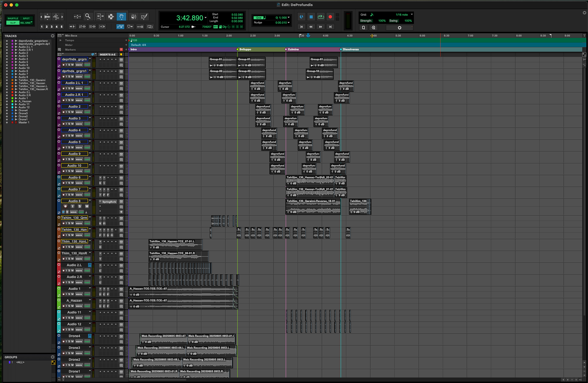Solo the Audio 8 track
This screenshot has width=588, height=383.
click(80, 206)
